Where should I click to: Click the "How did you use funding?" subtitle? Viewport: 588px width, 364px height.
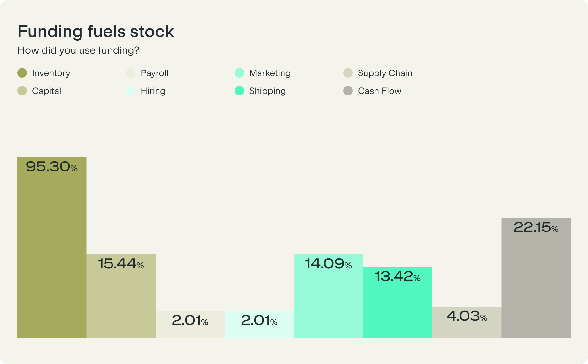78,50
